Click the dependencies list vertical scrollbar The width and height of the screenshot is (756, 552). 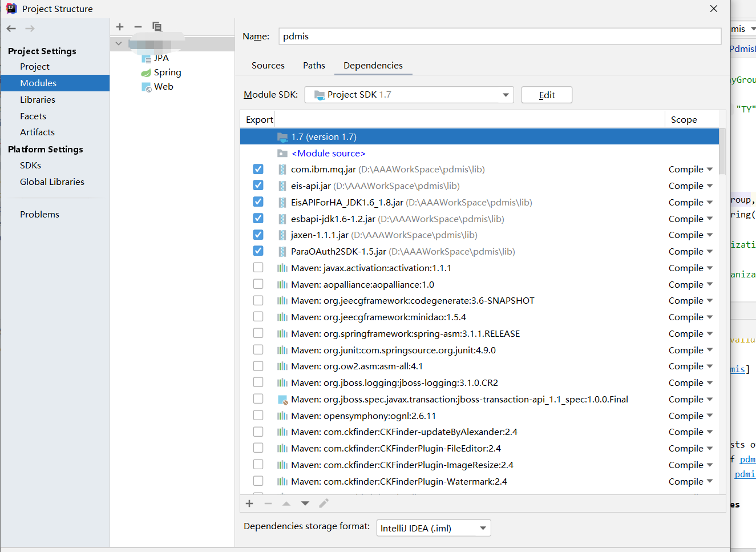[x=722, y=152]
